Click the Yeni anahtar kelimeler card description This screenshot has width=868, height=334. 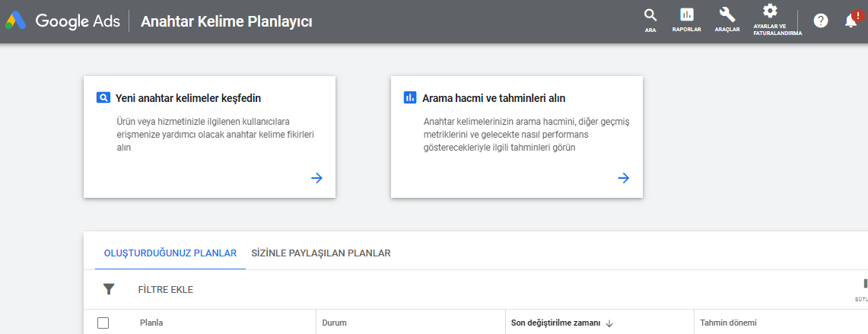(216, 135)
